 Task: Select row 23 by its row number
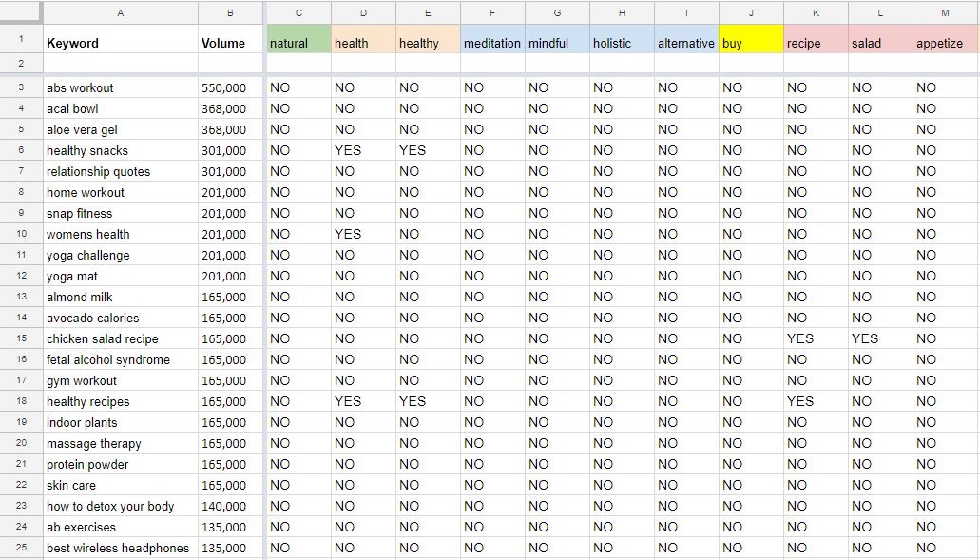[x=21, y=506]
